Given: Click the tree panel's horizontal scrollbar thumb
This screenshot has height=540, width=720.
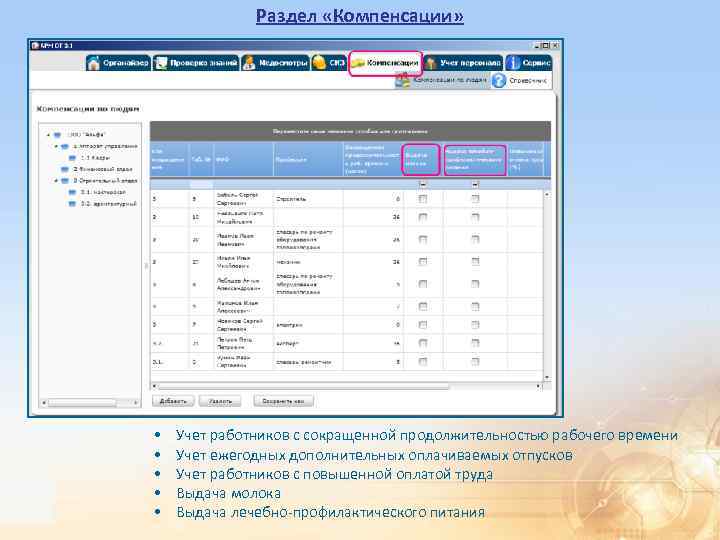Looking at the screenshot, I should pos(82,403).
